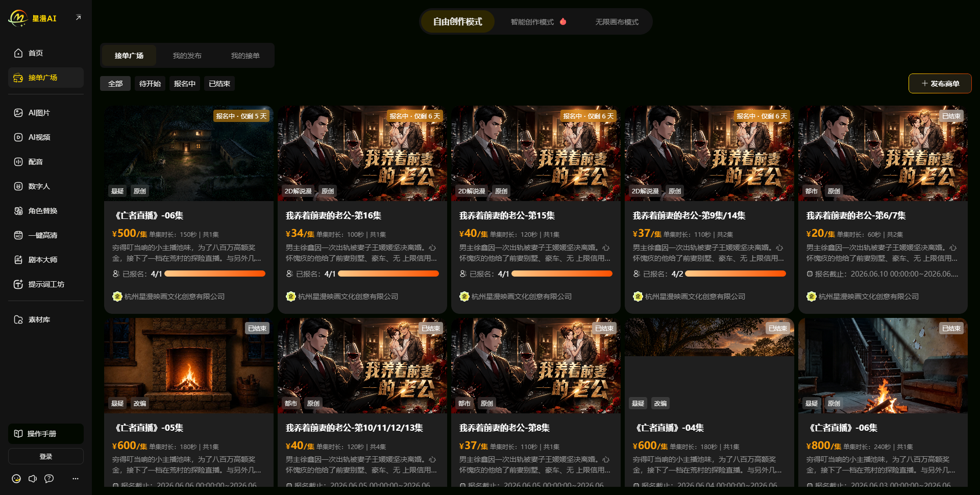The width and height of the screenshot is (980, 495).
Task: Click the title 我养着前妻的老公-第8集
Action: (504, 428)
